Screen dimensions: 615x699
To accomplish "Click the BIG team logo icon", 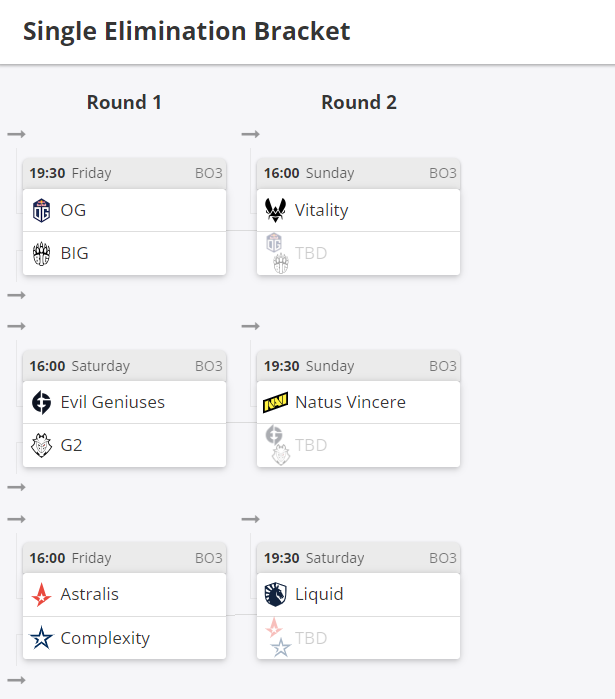I will (41, 254).
